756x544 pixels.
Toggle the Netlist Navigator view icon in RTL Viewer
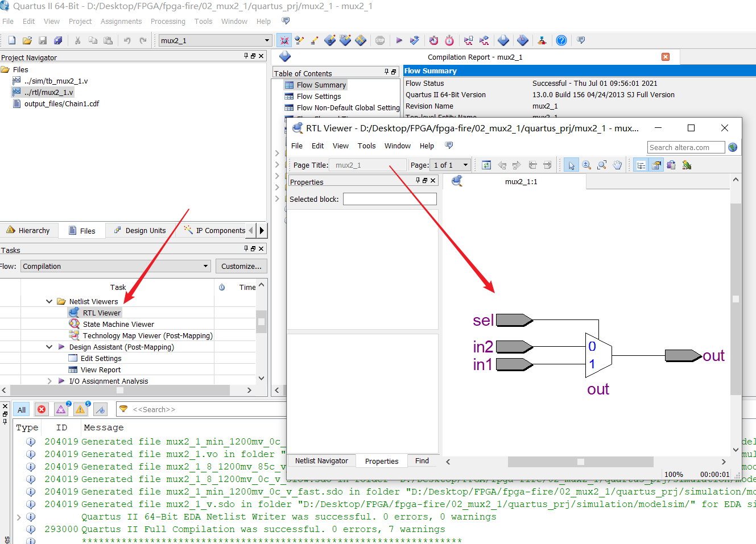(x=641, y=165)
